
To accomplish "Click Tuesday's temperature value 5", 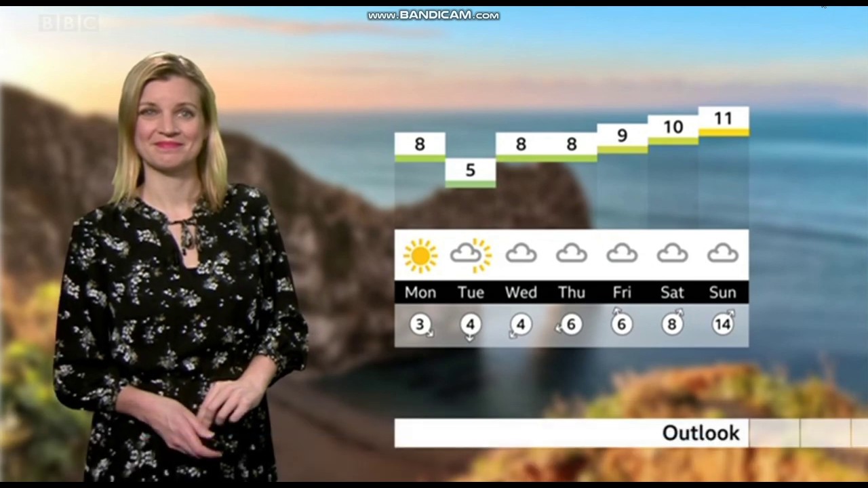I will point(471,170).
